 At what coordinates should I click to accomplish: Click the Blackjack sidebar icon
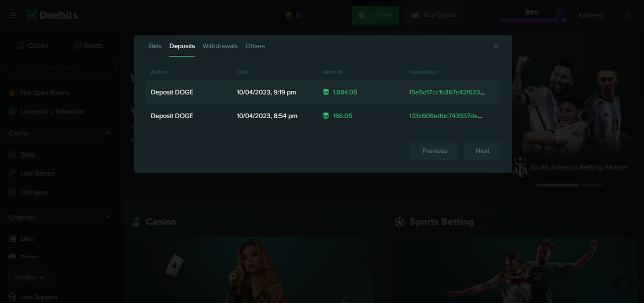[x=13, y=192]
